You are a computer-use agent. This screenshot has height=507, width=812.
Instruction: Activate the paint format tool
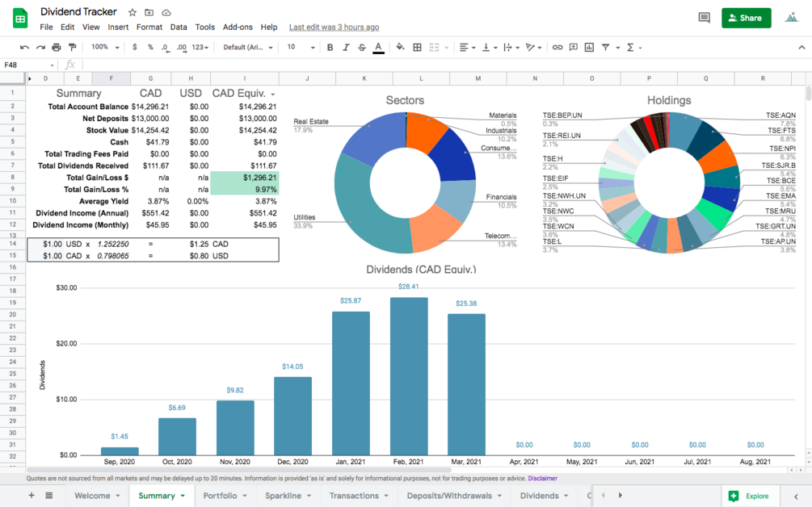pos(73,47)
